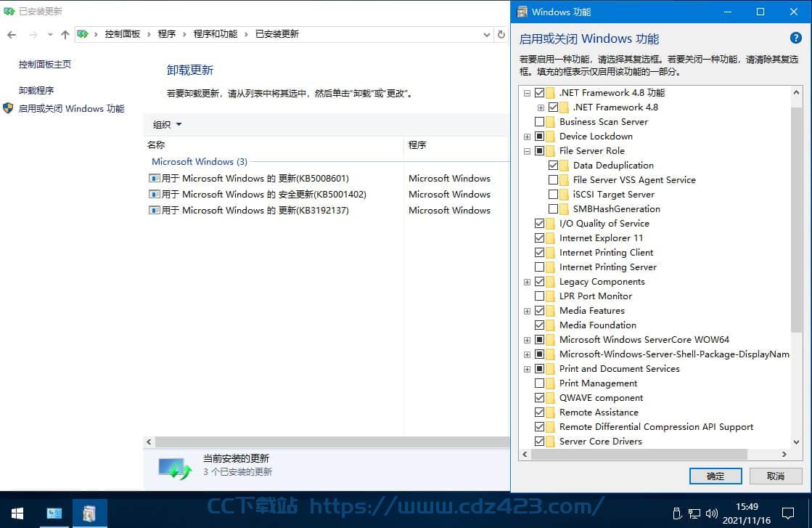The height and width of the screenshot is (528, 812).
Task: Click the 确定 button
Action: tap(715, 476)
